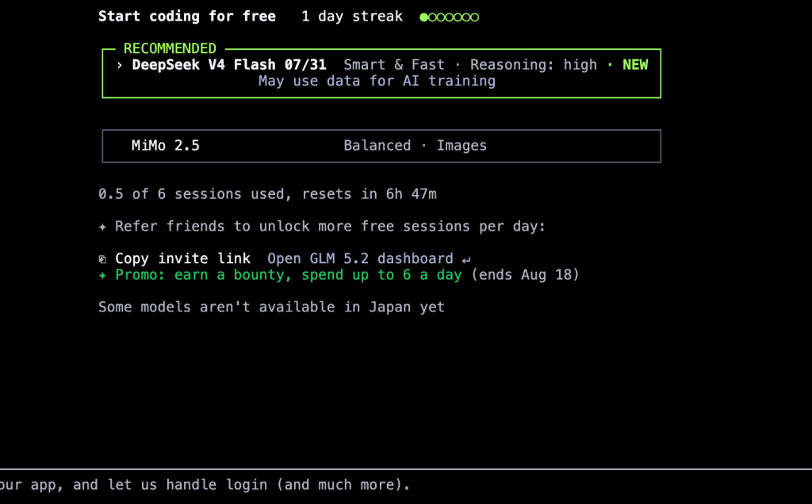Click the 'Start coding for free' heading
Image resolution: width=812 pixels, height=504 pixels.
point(187,17)
